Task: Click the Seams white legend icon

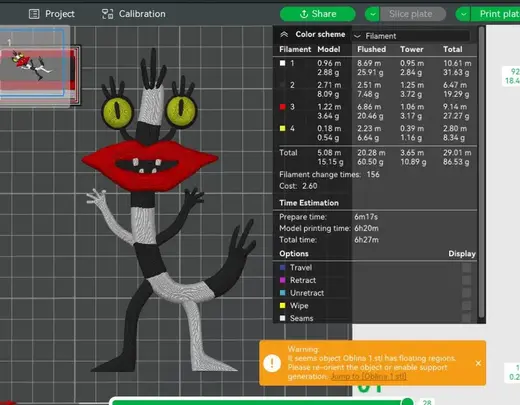Action: tap(283, 318)
